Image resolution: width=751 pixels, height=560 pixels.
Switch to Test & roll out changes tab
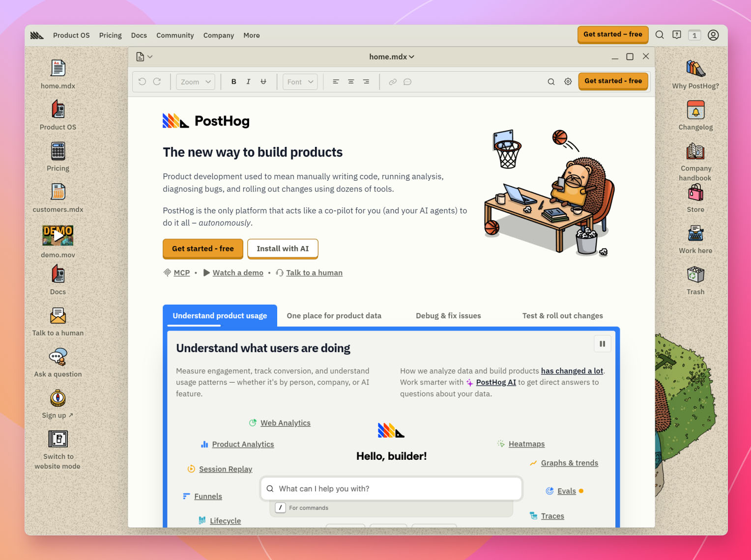(562, 315)
